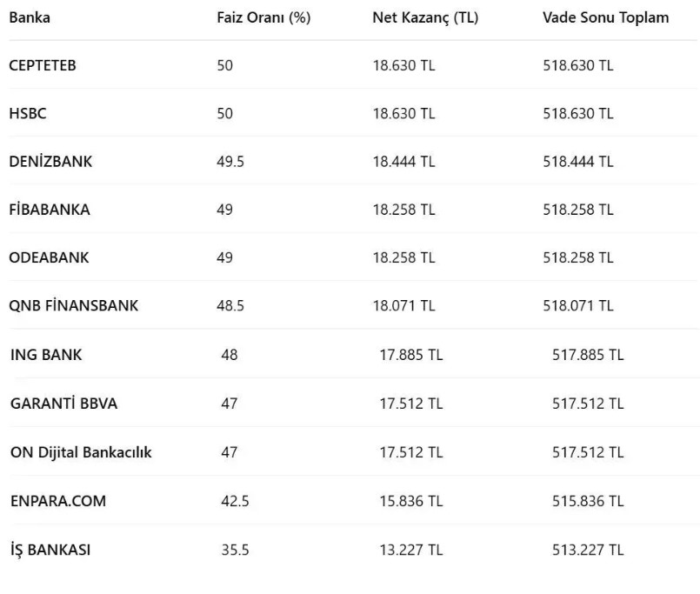Select the Vade Sonu Toplam header
This screenshot has width=700, height=594.
(605, 17)
